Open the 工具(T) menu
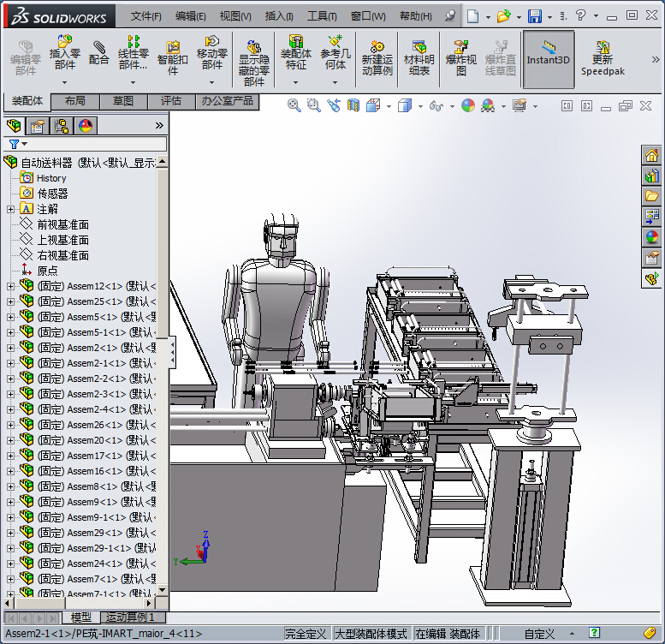The image size is (665, 644). [x=322, y=16]
